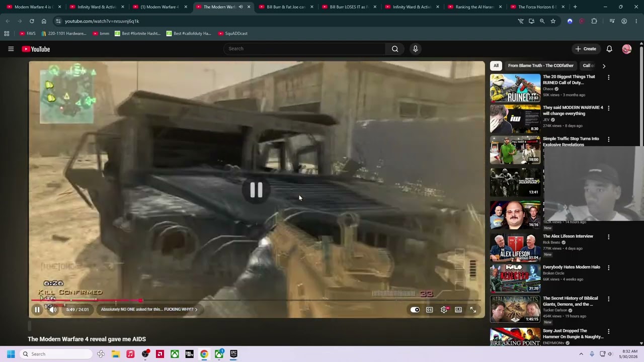
Task: Open the 'SquADDcast' bookmark
Action: click(233, 34)
